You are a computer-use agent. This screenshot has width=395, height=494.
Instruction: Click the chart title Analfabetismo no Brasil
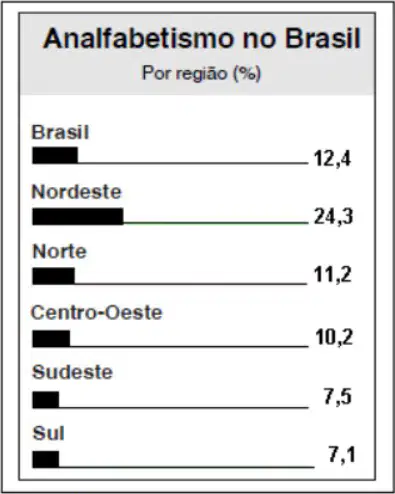202,38
